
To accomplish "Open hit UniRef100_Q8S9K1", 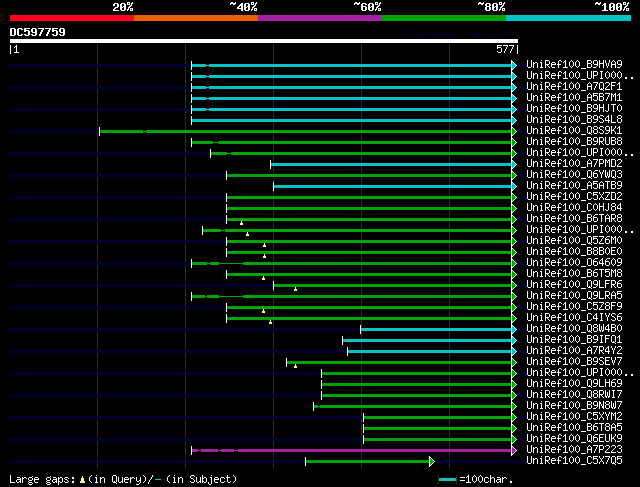I will tap(574, 131).
